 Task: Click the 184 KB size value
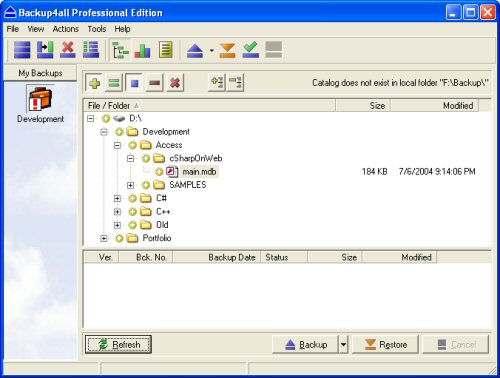pos(375,172)
